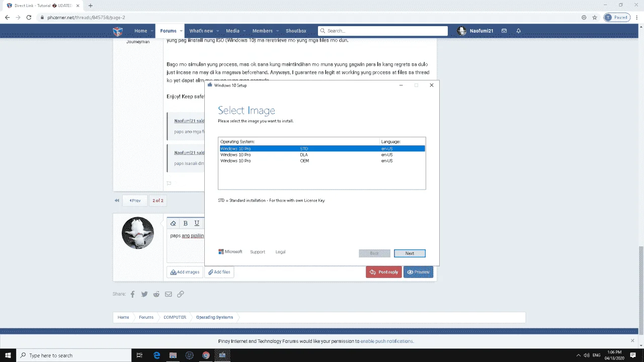This screenshot has height=362, width=644.
Task: Toggle Underline formatting in reply editor
Action: [197, 223]
